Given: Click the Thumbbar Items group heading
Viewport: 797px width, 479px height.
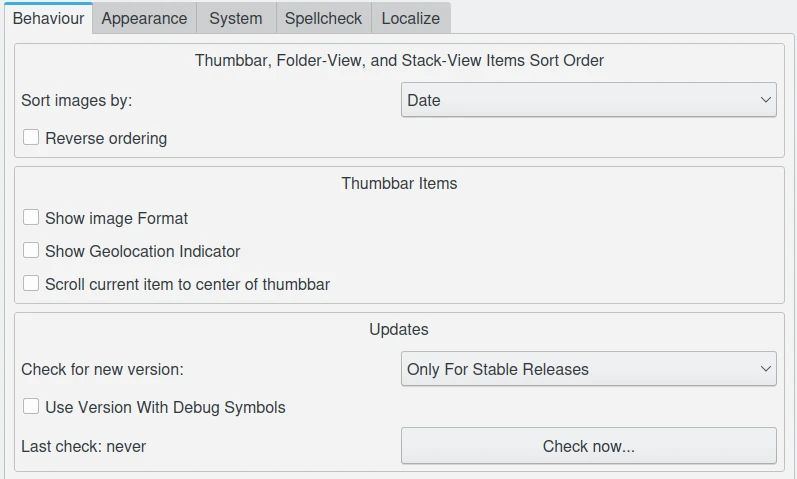Looking at the screenshot, I should coord(399,183).
